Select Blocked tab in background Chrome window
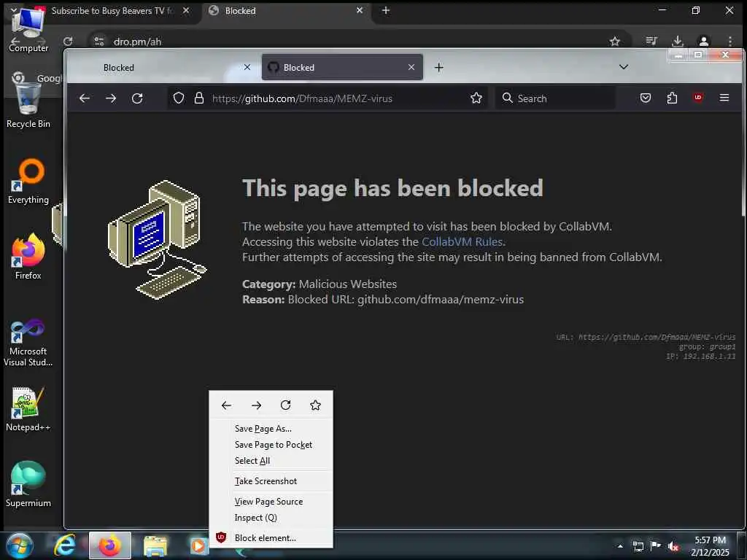 (286, 10)
